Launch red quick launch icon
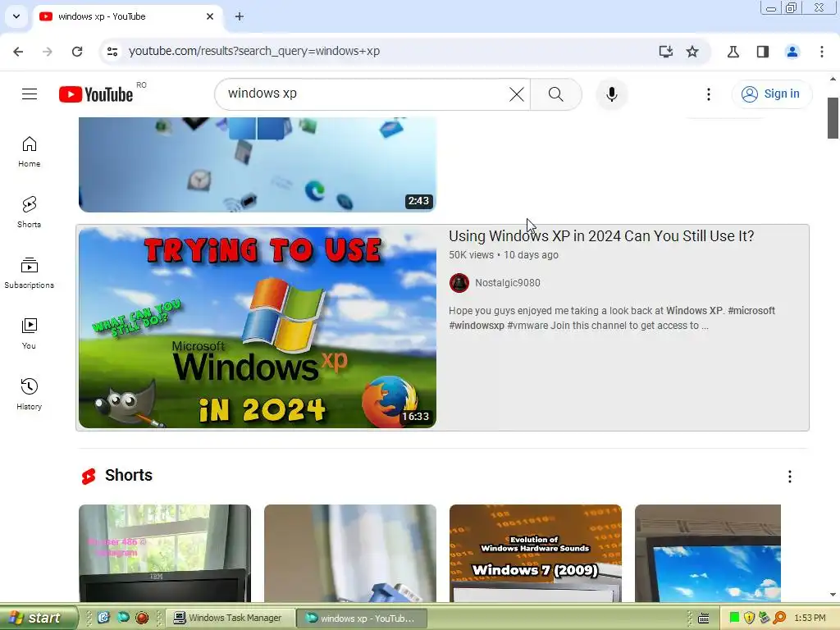The image size is (840, 630). [x=141, y=618]
